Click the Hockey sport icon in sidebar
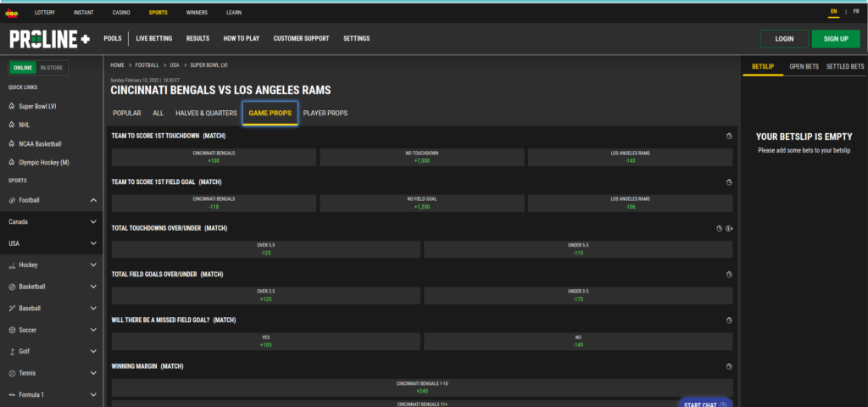 coord(11,265)
